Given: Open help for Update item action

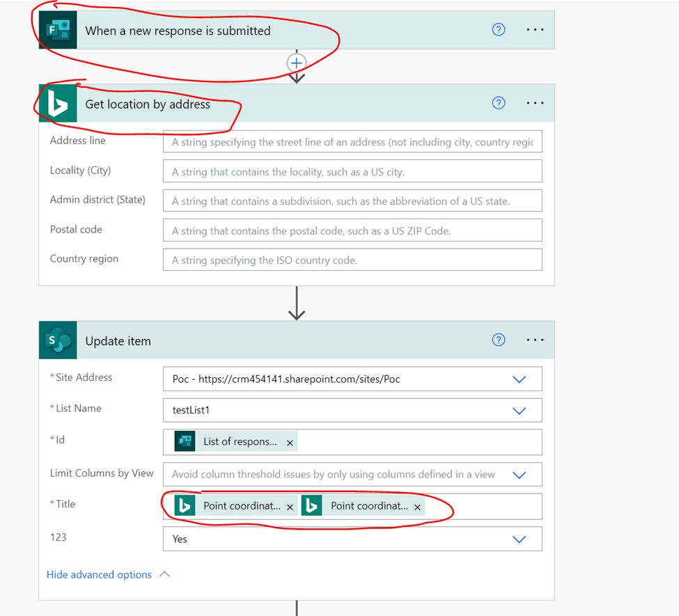Looking at the screenshot, I should (499, 340).
